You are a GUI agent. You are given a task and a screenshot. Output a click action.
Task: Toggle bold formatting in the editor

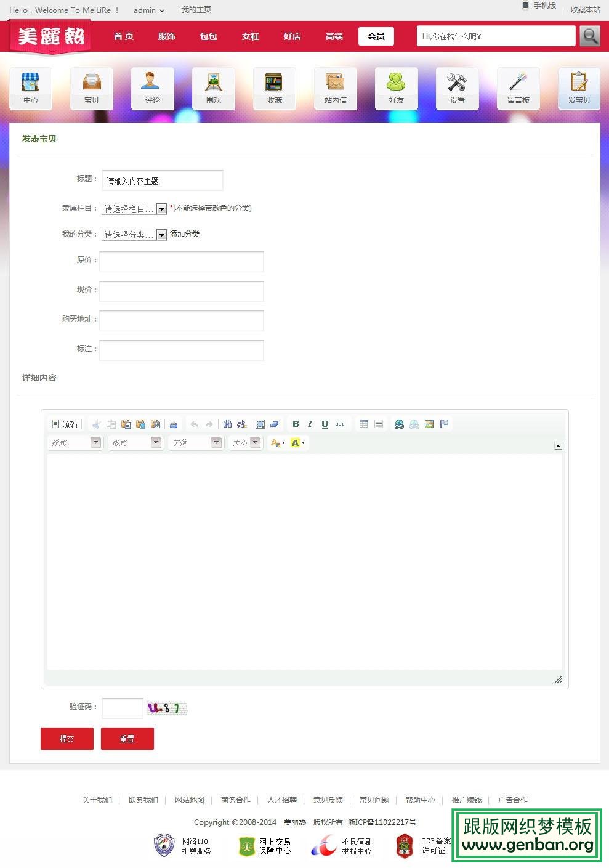pos(296,424)
